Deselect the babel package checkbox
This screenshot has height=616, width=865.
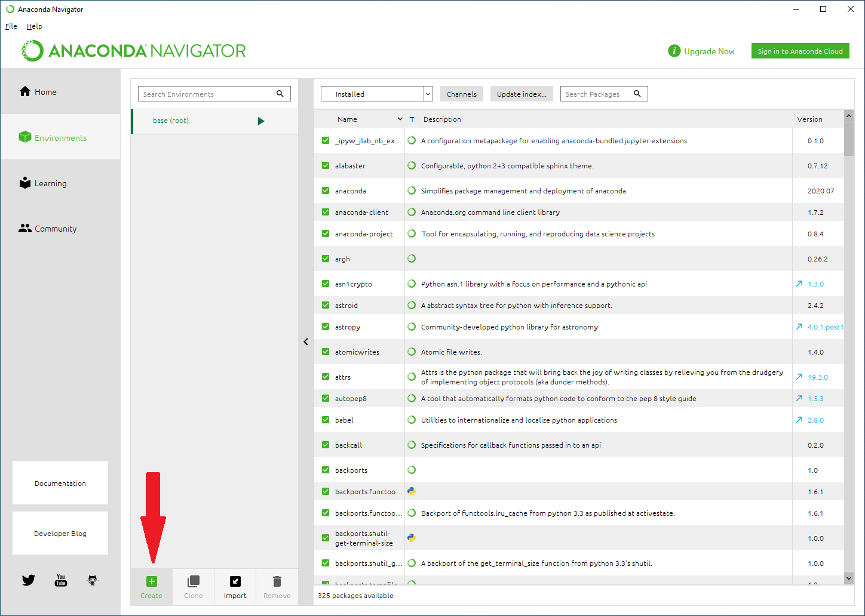coord(326,420)
